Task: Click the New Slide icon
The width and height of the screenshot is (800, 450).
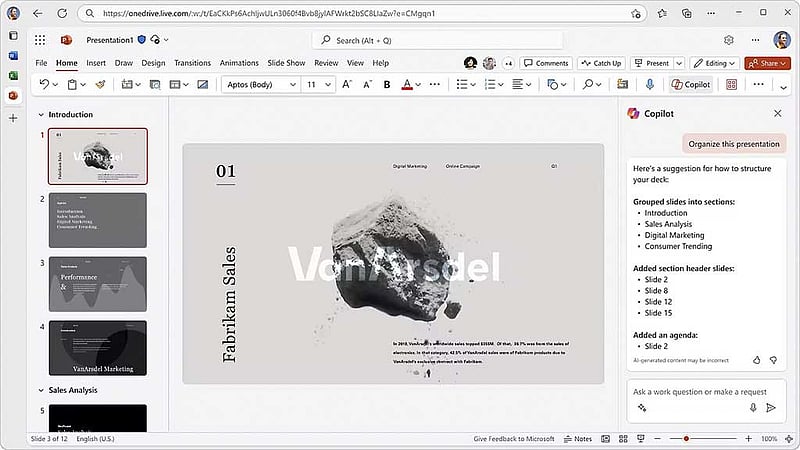Action: (127, 85)
